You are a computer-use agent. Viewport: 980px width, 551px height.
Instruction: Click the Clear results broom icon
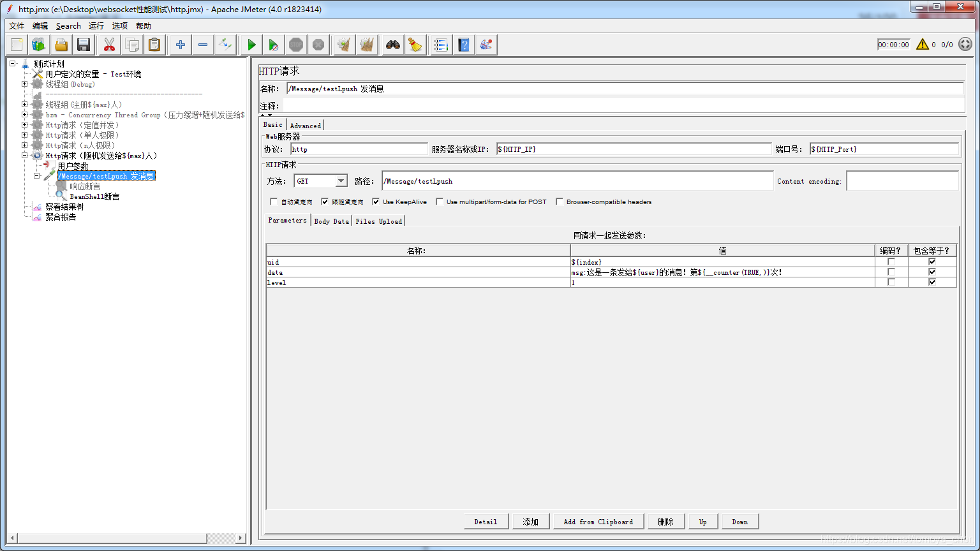(x=345, y=45)
